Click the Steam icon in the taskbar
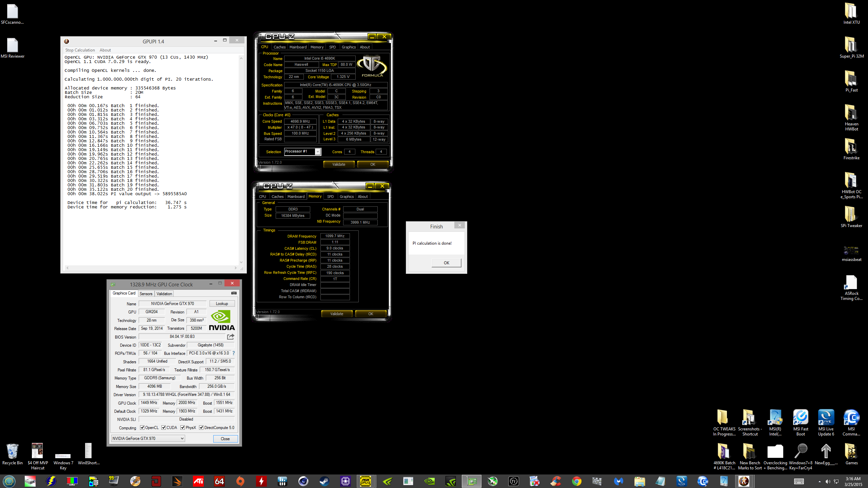Image resolution: width=868 pixels, height=488 pixels. pyautogui.click(x=324, y=481)
